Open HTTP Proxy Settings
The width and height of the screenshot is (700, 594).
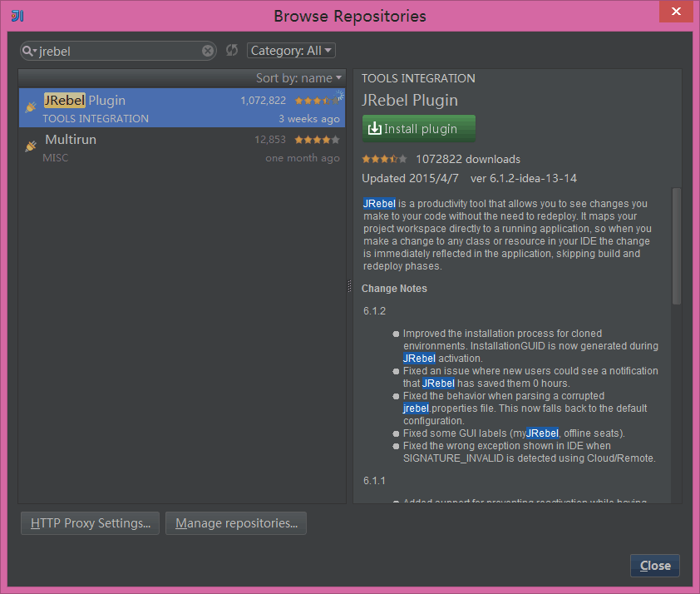click(90, 523)
